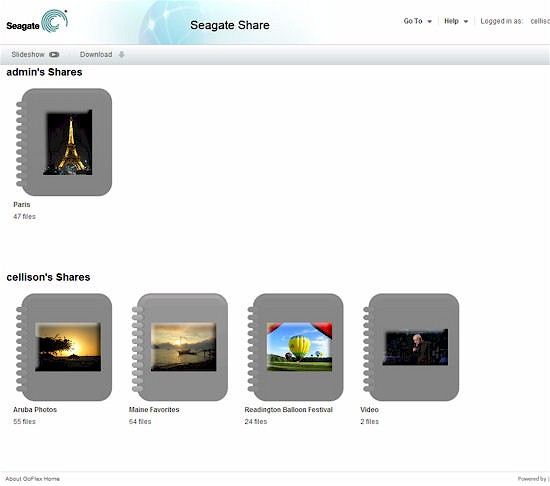The height and width of the screenshot is (486, 550).
Task: Click the "2 files" text
Action: tap(369, 421)
